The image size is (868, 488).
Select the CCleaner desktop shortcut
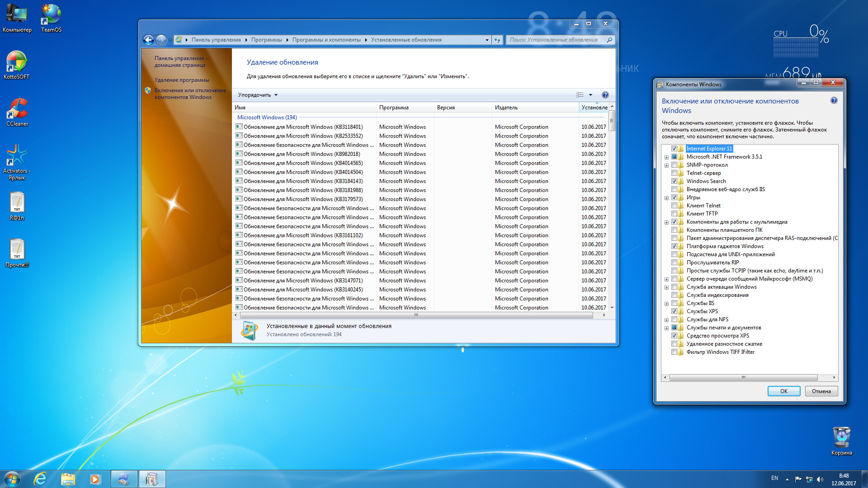17,112
